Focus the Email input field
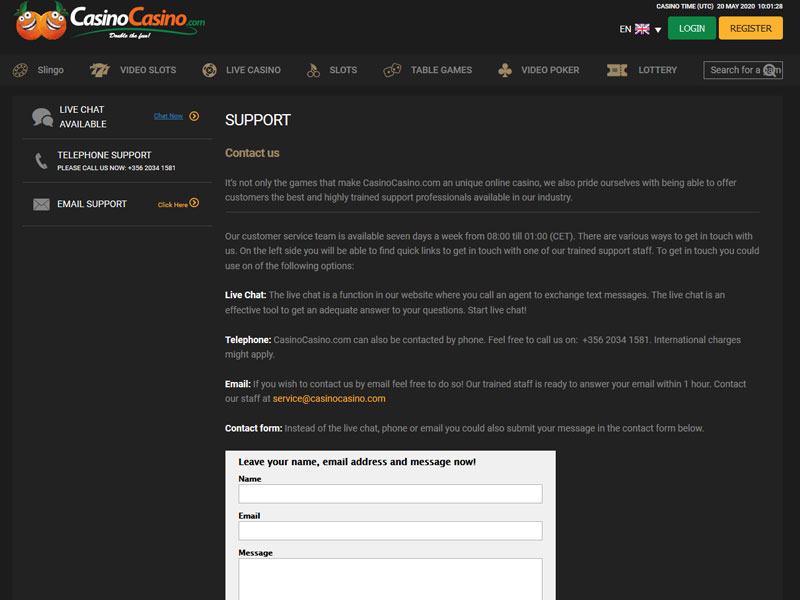 (x=390, y=531)
